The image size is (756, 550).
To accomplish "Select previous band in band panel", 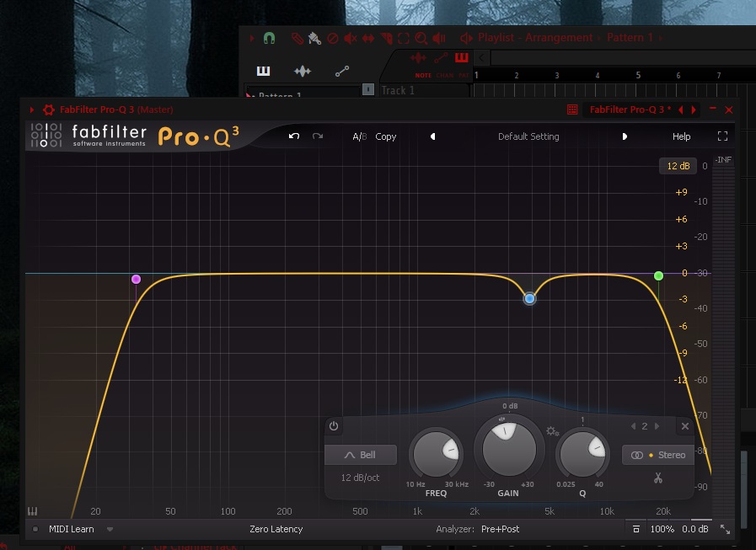I will (x=634, y=426).
